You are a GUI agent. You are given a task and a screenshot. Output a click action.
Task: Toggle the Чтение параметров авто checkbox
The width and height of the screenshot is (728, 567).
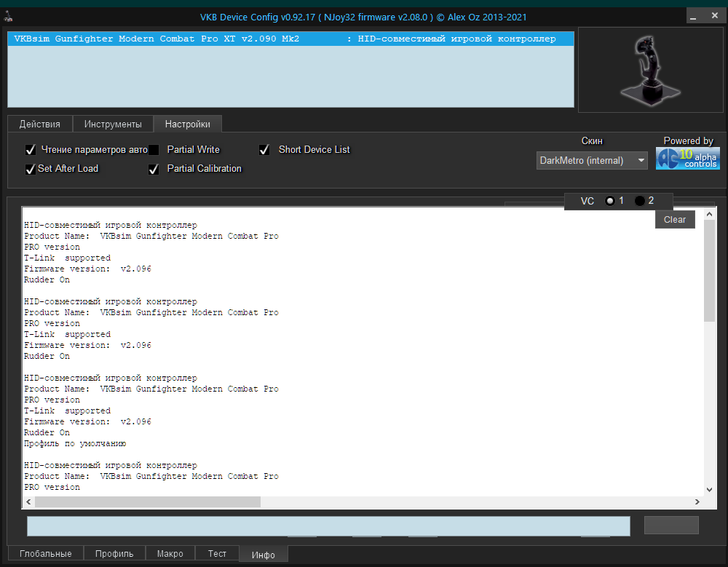31,149
